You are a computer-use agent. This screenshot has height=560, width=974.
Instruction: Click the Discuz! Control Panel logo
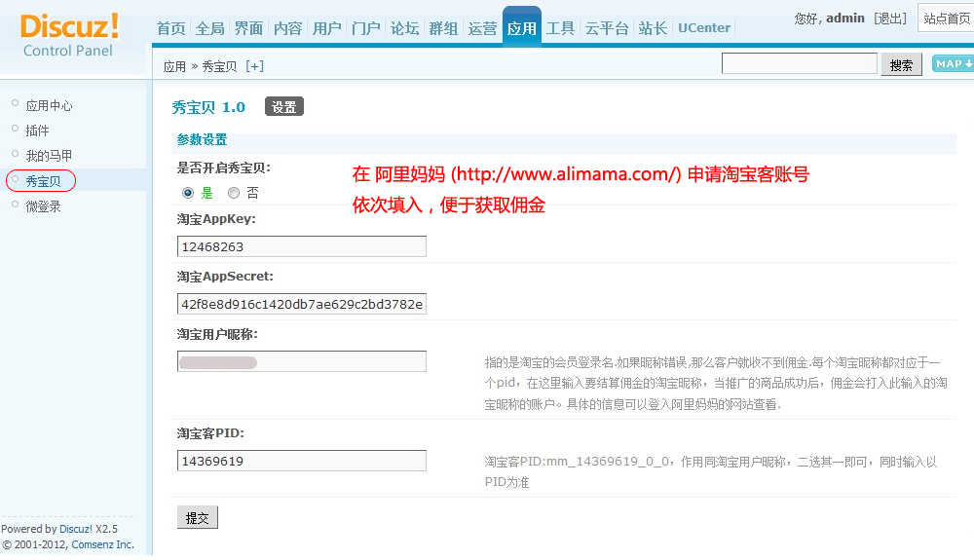coord(69,35)
